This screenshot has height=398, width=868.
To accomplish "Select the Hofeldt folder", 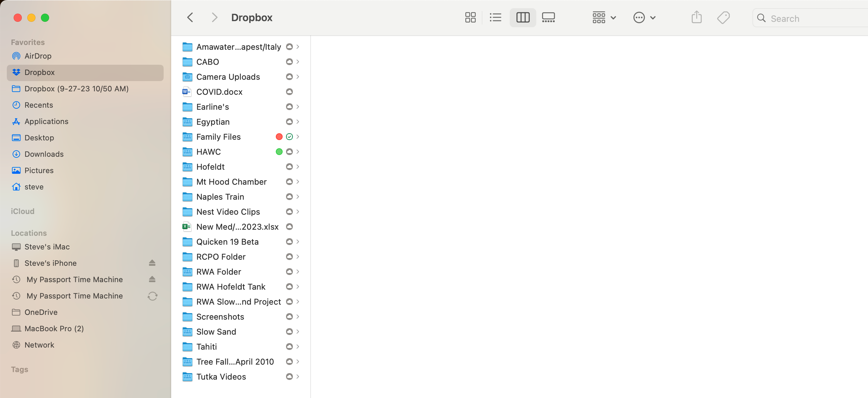I will [241, 167].
